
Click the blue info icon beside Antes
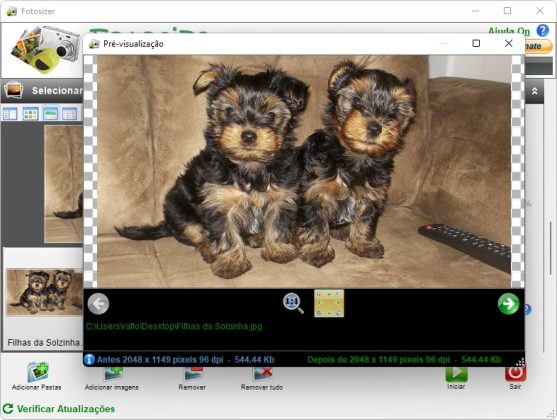point(89,359)
